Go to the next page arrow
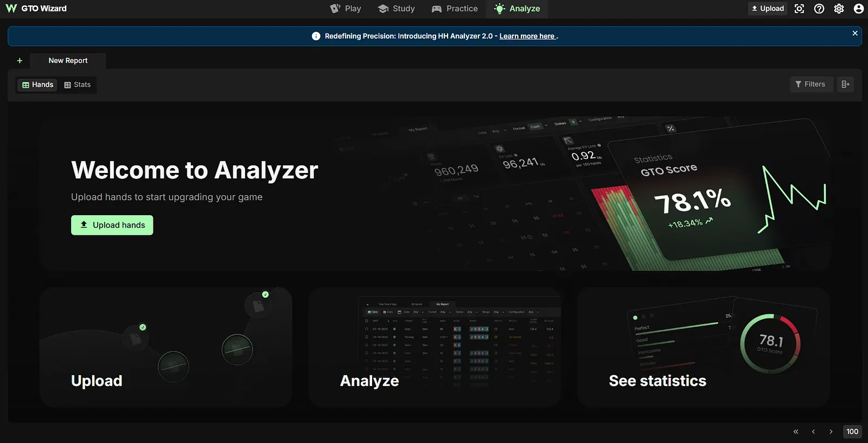This screenshot has height=443, width=868. click(831, 432)
